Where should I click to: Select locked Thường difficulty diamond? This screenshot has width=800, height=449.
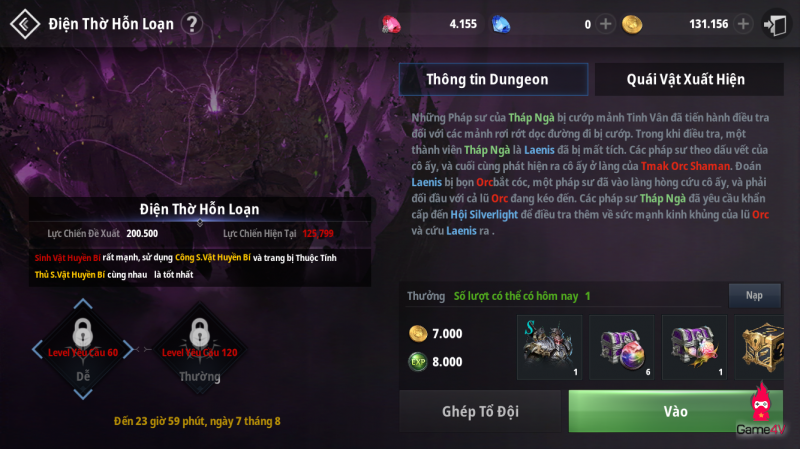click(x=199, y=349)
